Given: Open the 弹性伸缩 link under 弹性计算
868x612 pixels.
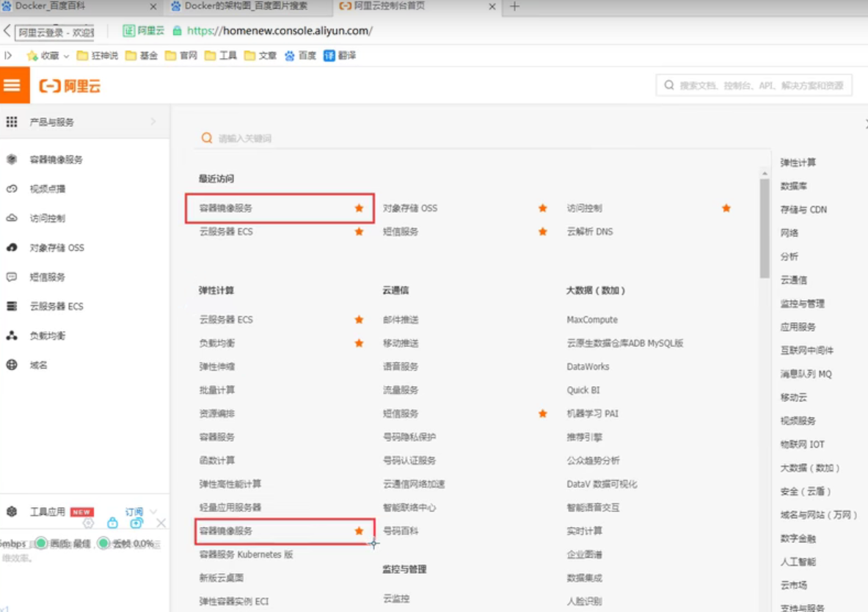Looking at the screenshot, I should (x=217, y=367).
